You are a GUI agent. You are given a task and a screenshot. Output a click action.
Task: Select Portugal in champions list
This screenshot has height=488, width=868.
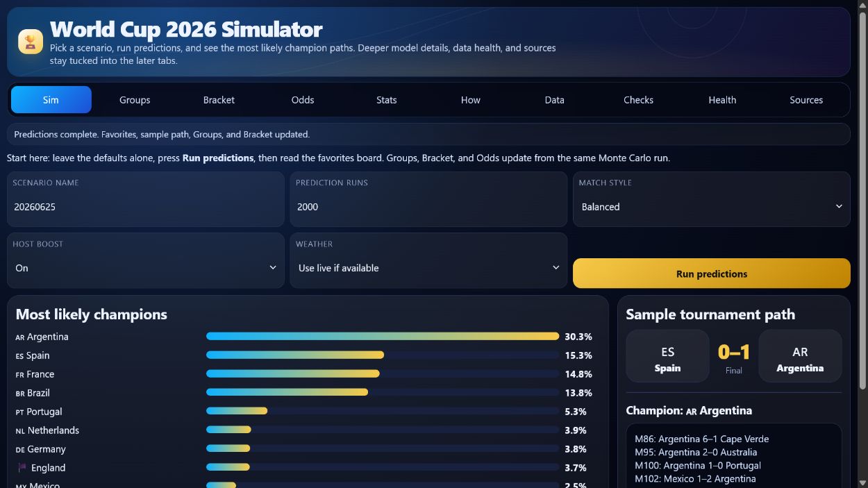pos(39,412)
